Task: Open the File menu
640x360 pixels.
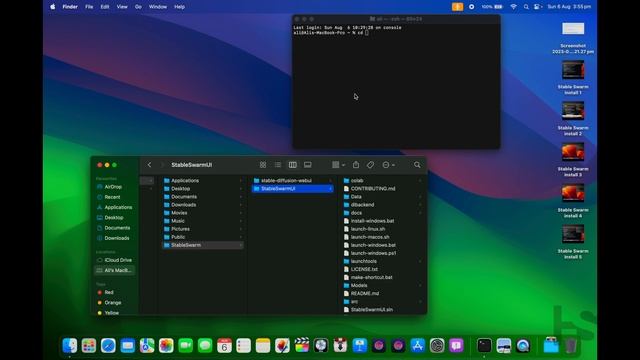Action: 89,7
